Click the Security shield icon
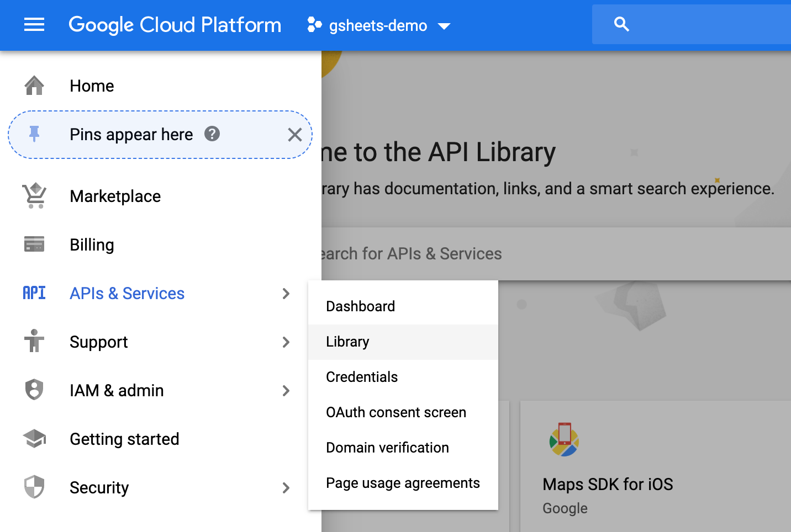The width and height of the screenshot is (791, 532). click(x=34, y=487)
